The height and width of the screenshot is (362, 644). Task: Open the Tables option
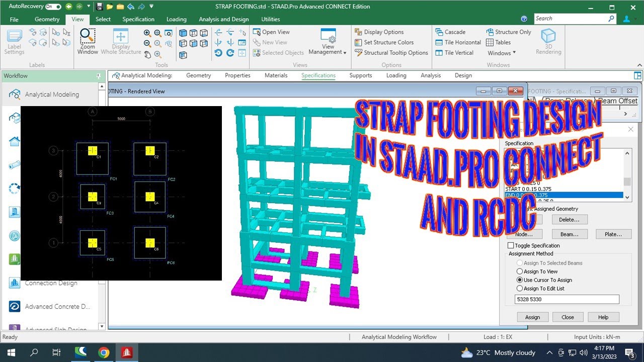498,43
